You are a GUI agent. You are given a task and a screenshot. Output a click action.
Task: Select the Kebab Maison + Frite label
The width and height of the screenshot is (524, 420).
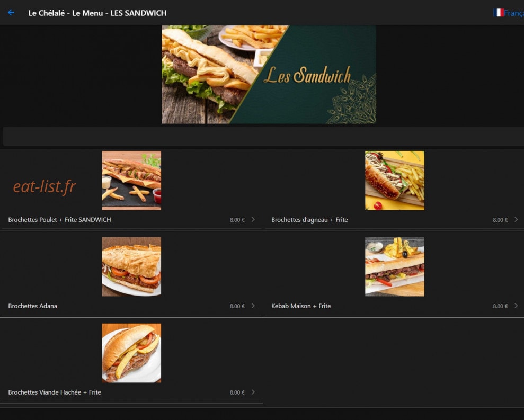pos(301,306)
